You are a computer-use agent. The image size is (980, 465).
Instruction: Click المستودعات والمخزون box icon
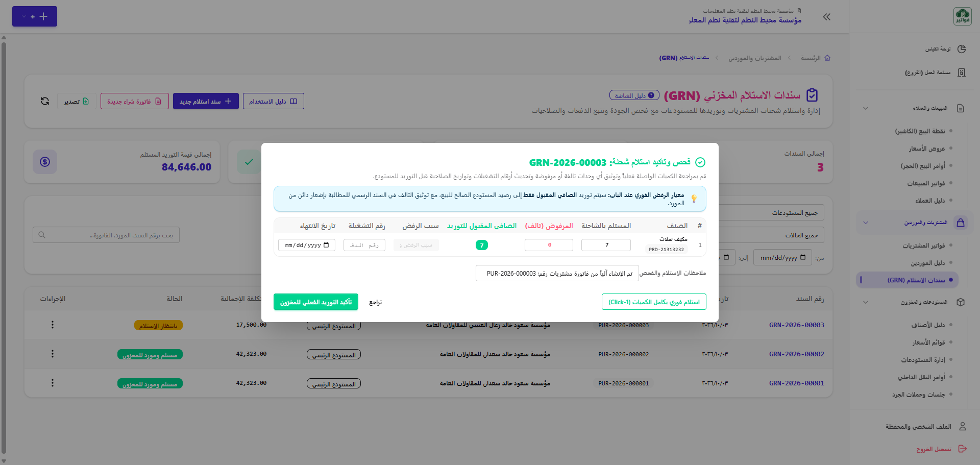coord(961,302)
